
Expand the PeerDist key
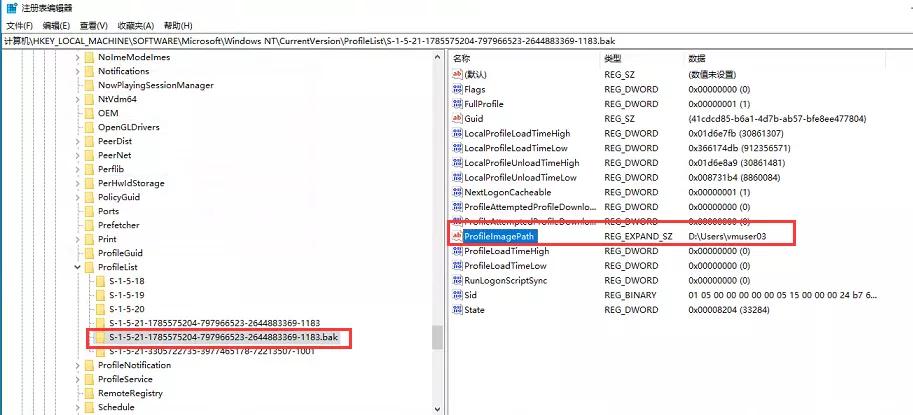77,141
